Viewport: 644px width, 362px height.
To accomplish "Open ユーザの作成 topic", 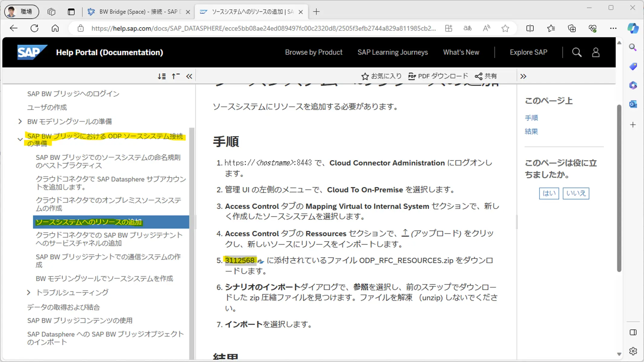I will tap(47, 107).
